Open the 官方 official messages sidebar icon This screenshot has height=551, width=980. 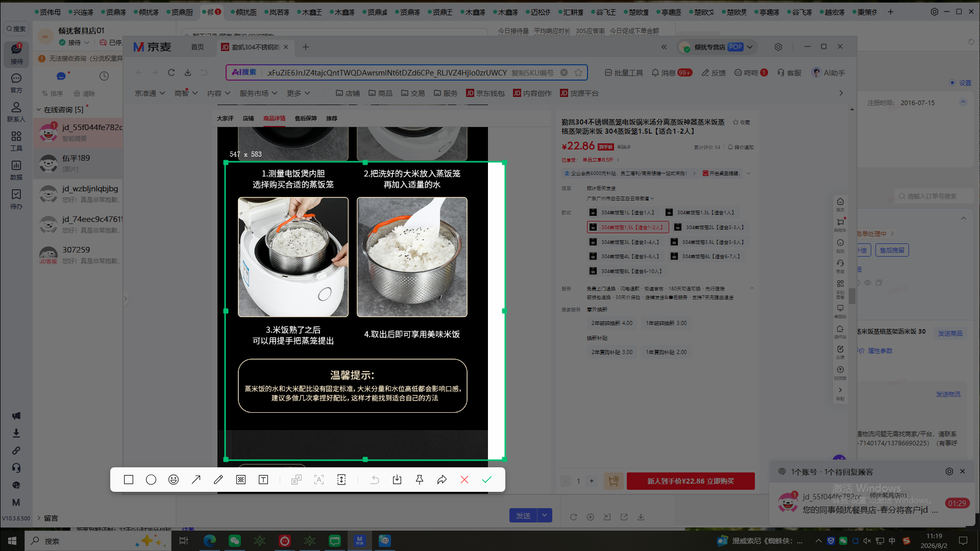[16, 83]
